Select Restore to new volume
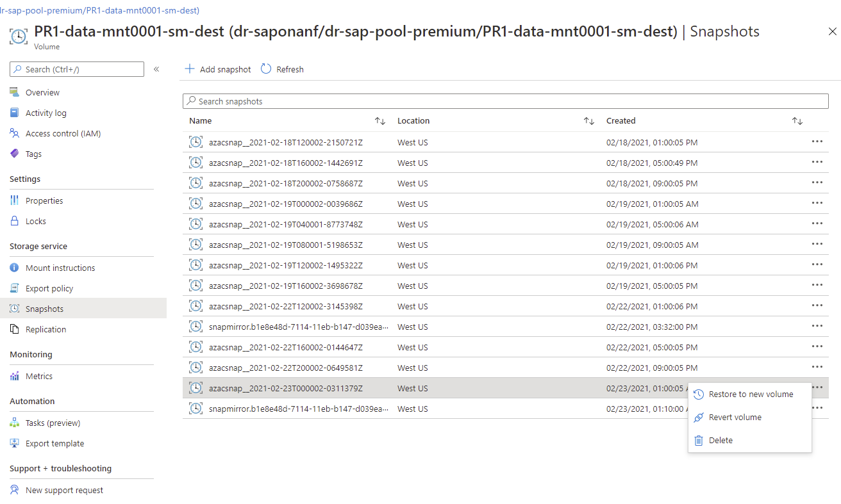 (751, 394)
